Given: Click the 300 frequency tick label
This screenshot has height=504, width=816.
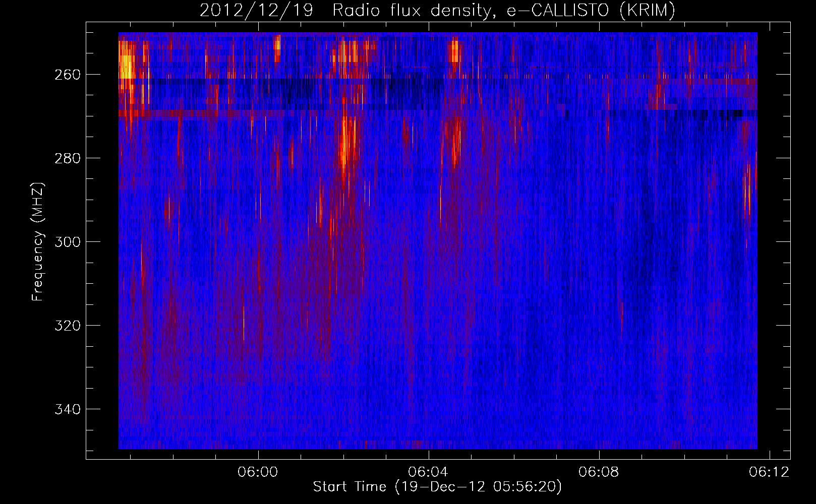Looking at the screenshot, I should click(x=68, y=242).
